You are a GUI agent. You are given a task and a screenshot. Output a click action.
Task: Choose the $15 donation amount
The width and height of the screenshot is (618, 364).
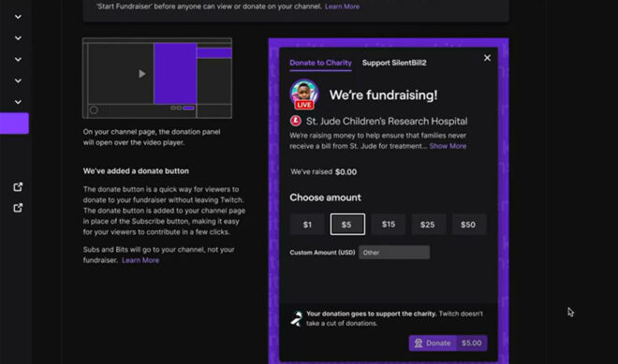pyautogui.click(x=389, y=225)
